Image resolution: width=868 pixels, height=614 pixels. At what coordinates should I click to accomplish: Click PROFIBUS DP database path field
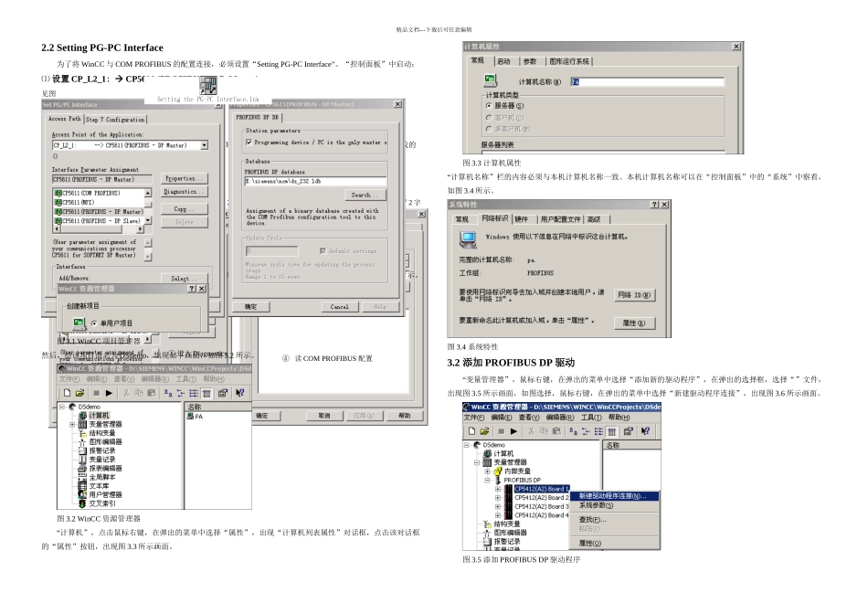coord(315,181)
